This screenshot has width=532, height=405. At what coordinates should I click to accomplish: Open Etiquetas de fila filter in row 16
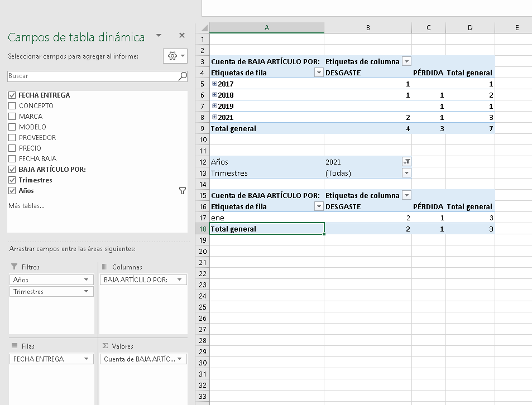[319, 206]
